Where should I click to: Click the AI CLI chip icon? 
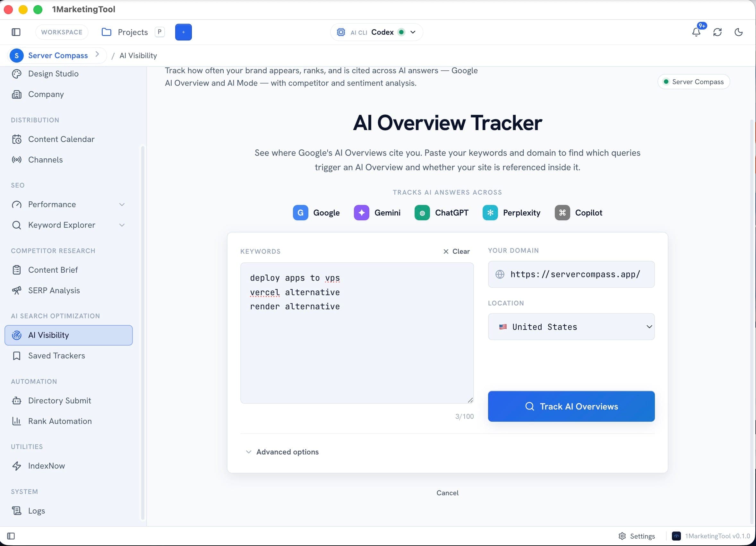click(x=341, y=32)
